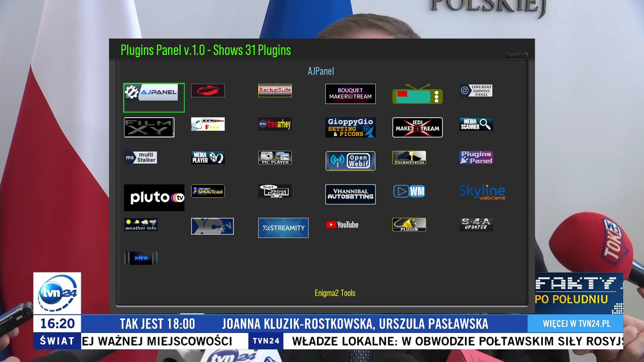Image resolution: width=644 pixels, height=362 pixels.
Task: Launch the Media Player plugin
Action: 208,158
